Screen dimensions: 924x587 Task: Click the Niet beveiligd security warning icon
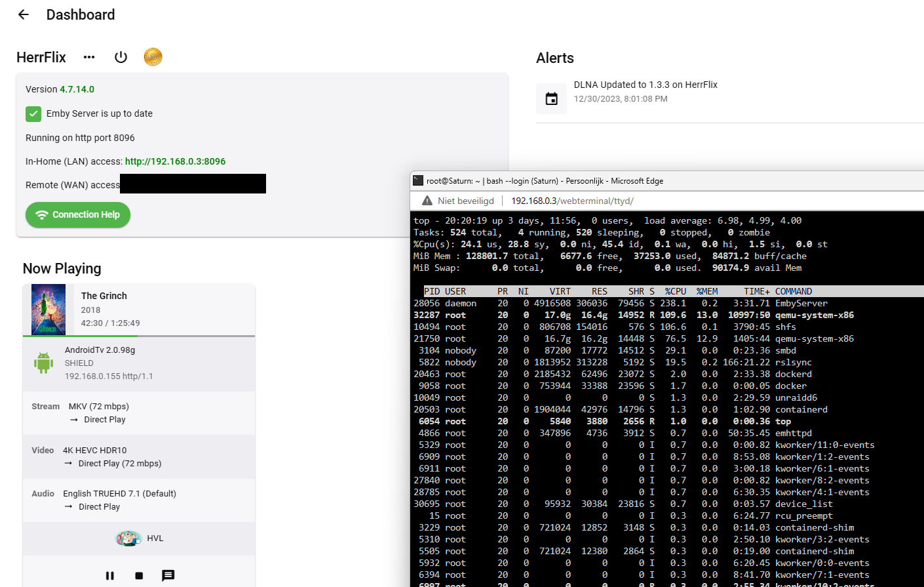[427, 201]
